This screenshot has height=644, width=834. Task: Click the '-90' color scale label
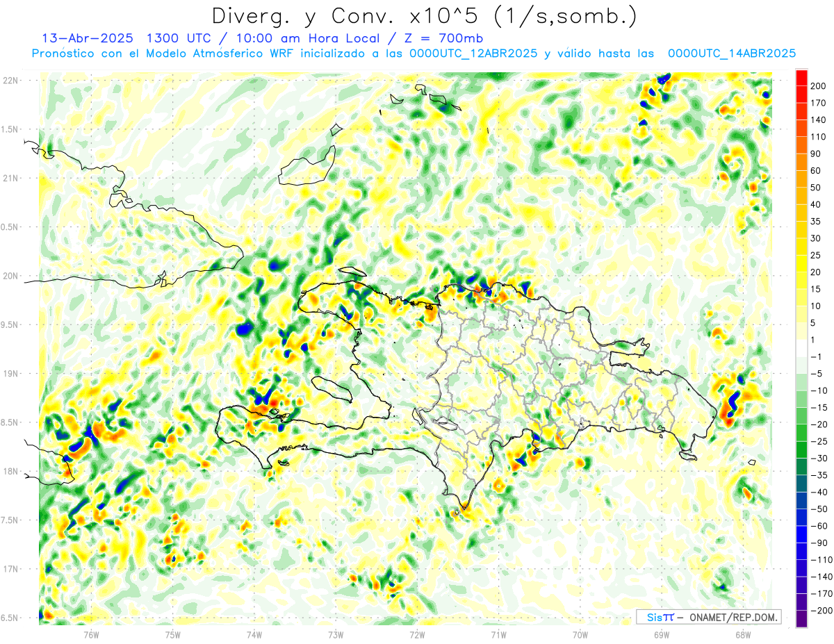pyautogui.click(x=819, y=543)
